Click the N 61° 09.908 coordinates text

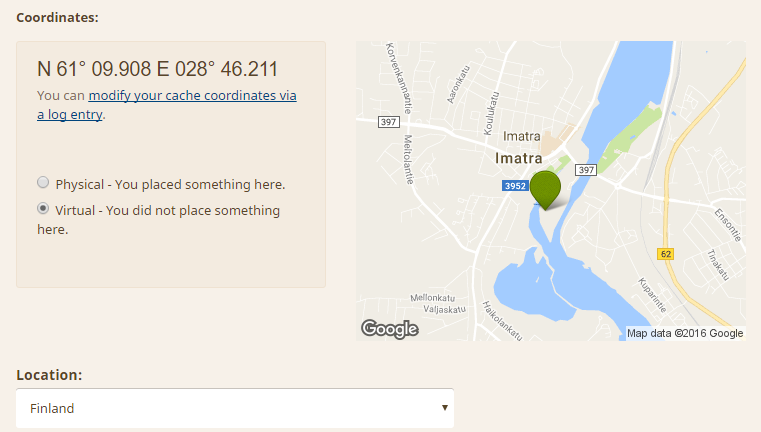pos(157,70)
